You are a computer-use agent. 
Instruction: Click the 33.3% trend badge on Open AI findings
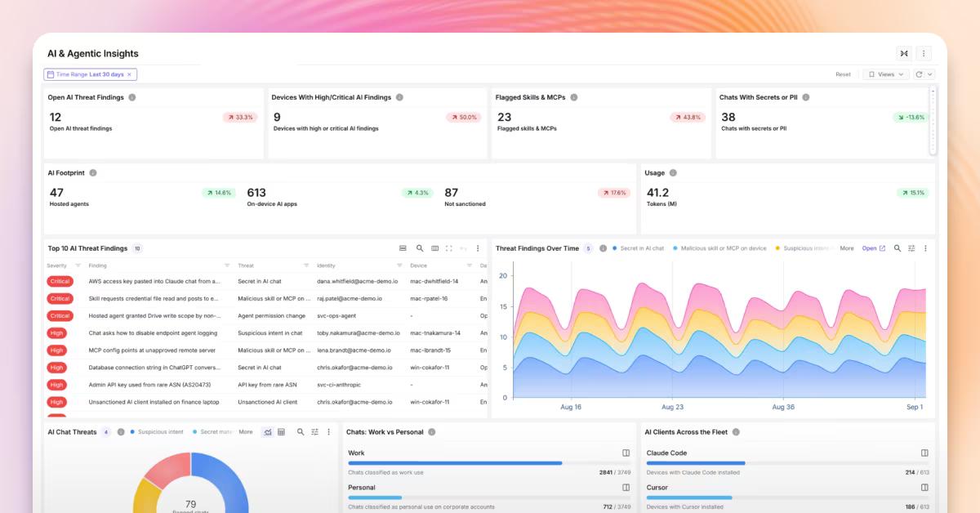239,118
